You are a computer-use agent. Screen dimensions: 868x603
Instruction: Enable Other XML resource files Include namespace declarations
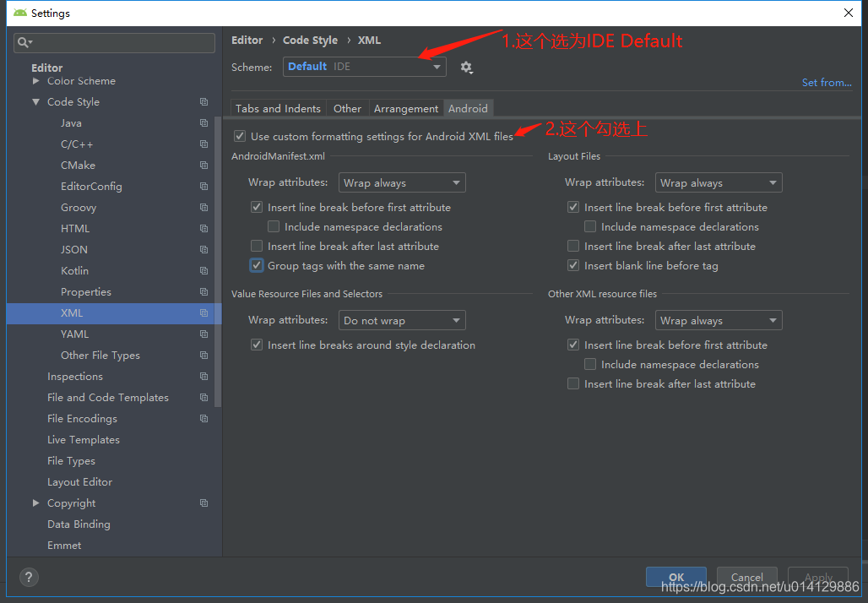click(590, 364)
